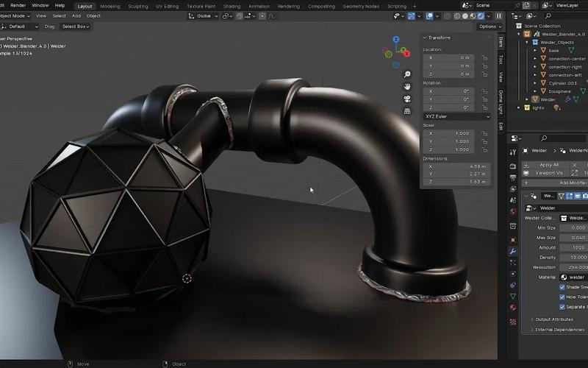The height and width of the screenshot is (368, 588).
Task: Expand the lights collection
Action: (x=519, y=107)
